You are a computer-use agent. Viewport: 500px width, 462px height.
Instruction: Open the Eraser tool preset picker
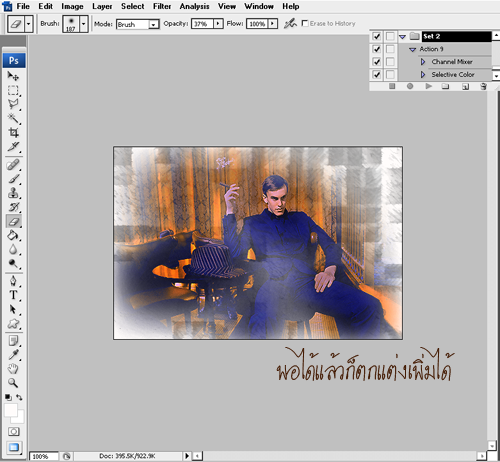tap(29, 24)
